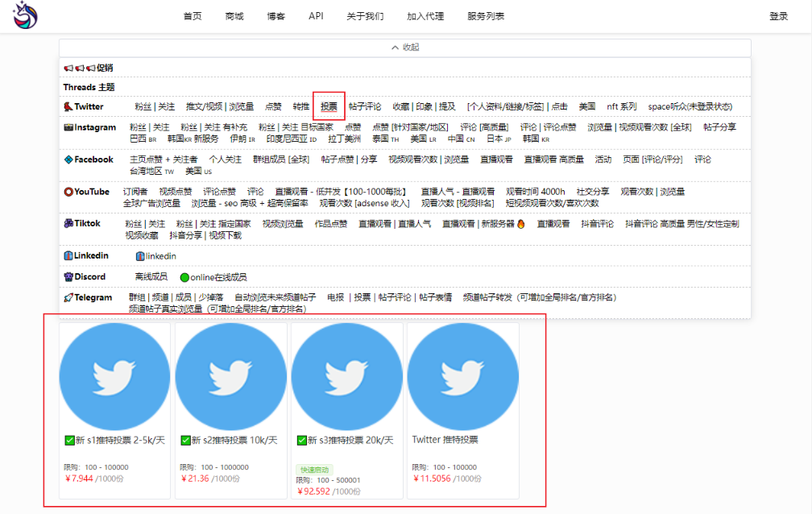This screenshot has height=514, width=812.
Task: Open Telegram 自动浏览未来频道帖子 subcategory
Action: click(275, 297)
